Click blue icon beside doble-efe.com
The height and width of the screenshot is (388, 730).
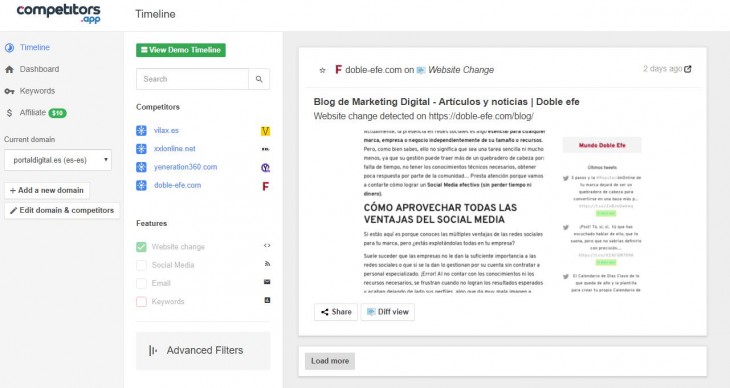(x=141, y=185)
